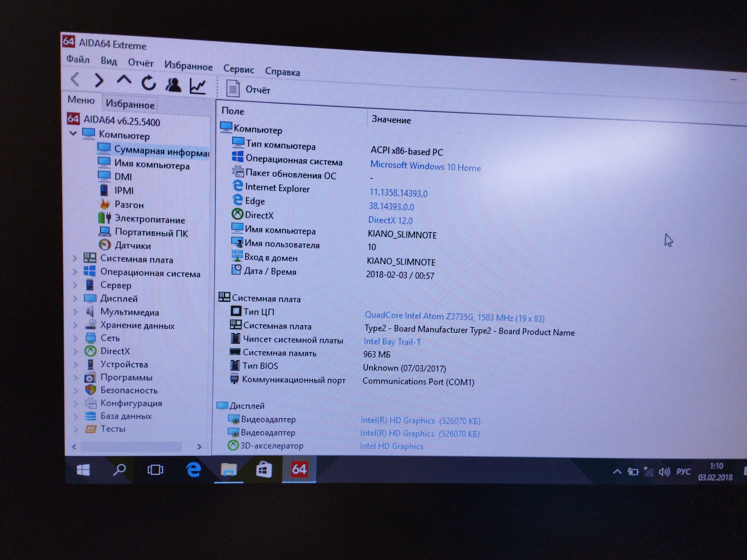Click the Поле column header
Image resolution: width=747 pixels, height=560 pixels.
(x=233, y=111)
